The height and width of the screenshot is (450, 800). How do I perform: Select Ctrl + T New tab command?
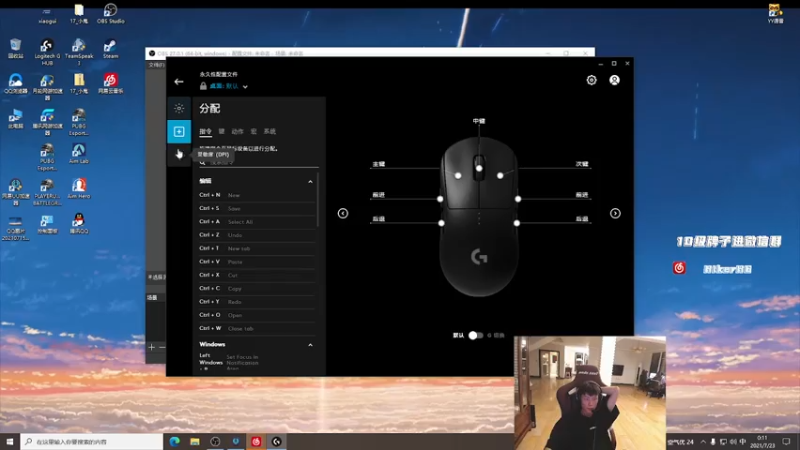(x=257, y=248)
